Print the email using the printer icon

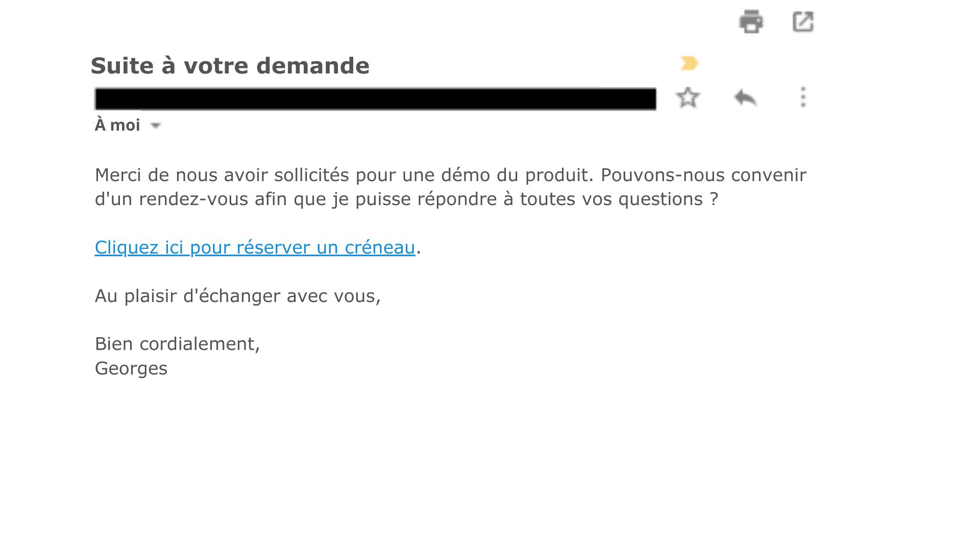tap(751, 22)
